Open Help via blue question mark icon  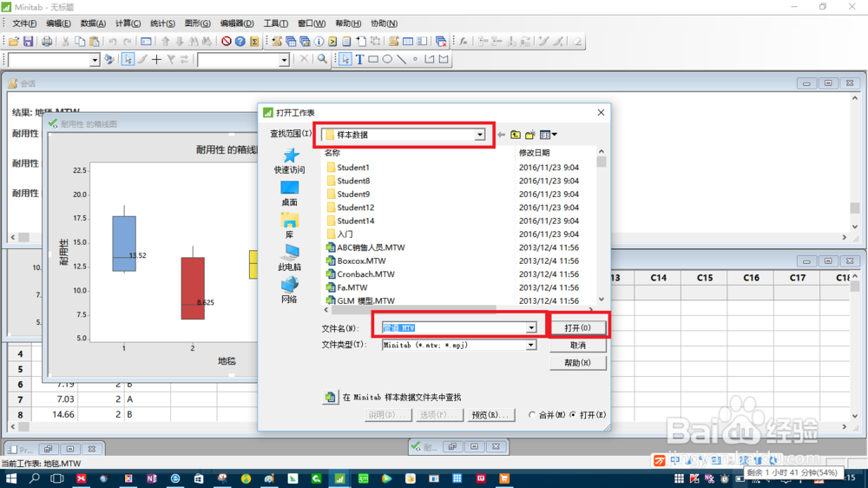click(240, 42)
